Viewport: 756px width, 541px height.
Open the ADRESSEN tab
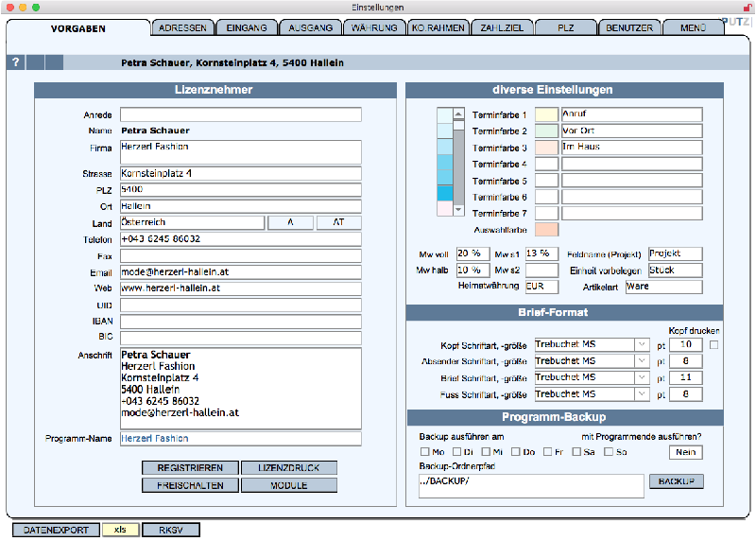[182, 28]
